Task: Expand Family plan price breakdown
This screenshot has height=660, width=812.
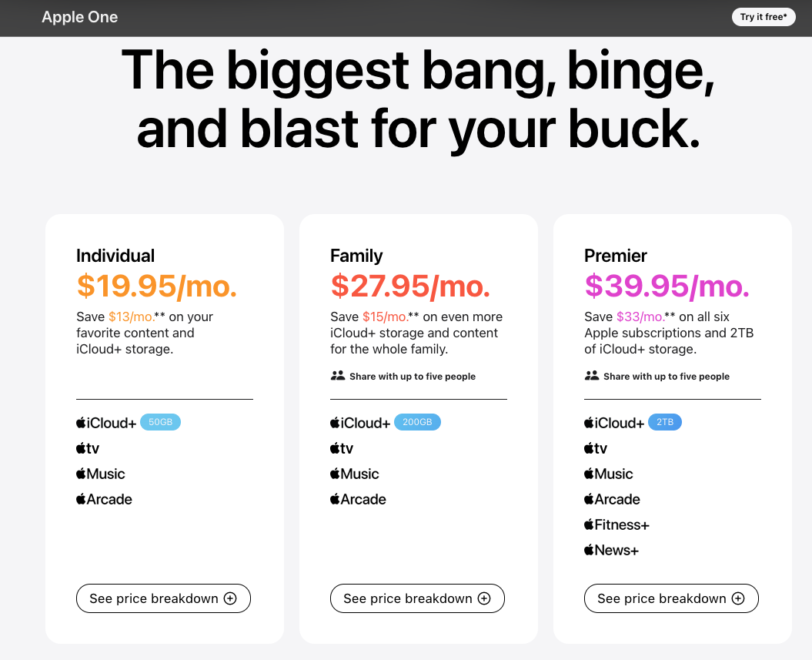Action: click(417, 598)
